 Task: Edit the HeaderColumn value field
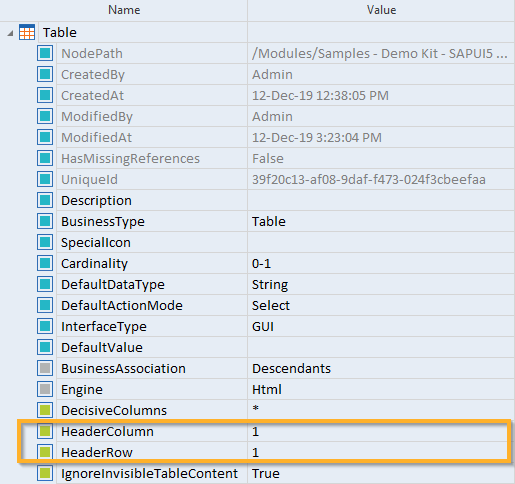click(x=381, y=431)
